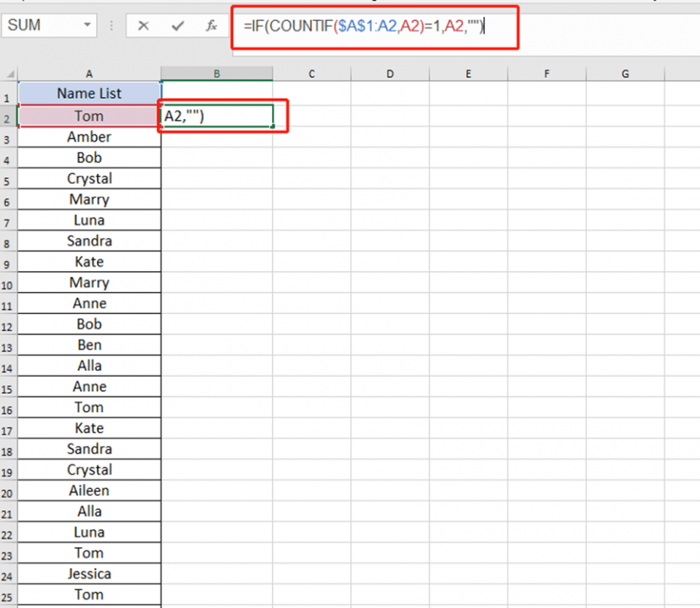Click column header B
The image size is (700, 608).
(x=216, y=73)
